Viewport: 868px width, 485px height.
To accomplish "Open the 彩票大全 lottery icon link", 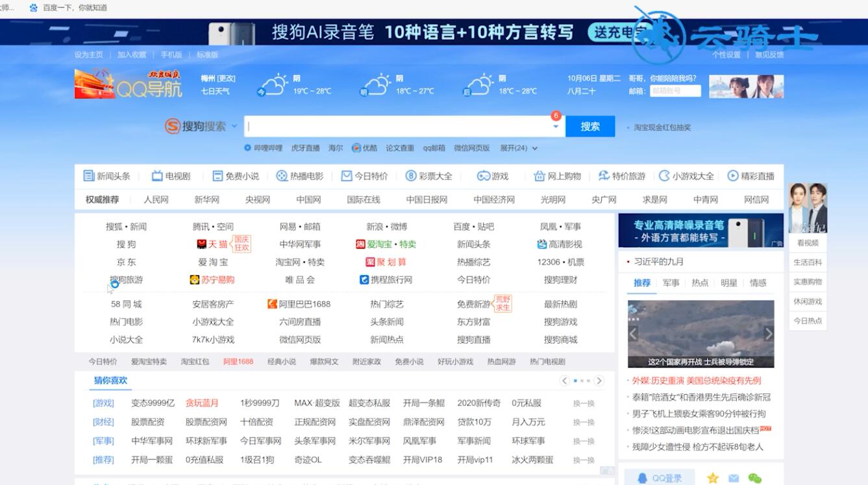I will 428,176.
